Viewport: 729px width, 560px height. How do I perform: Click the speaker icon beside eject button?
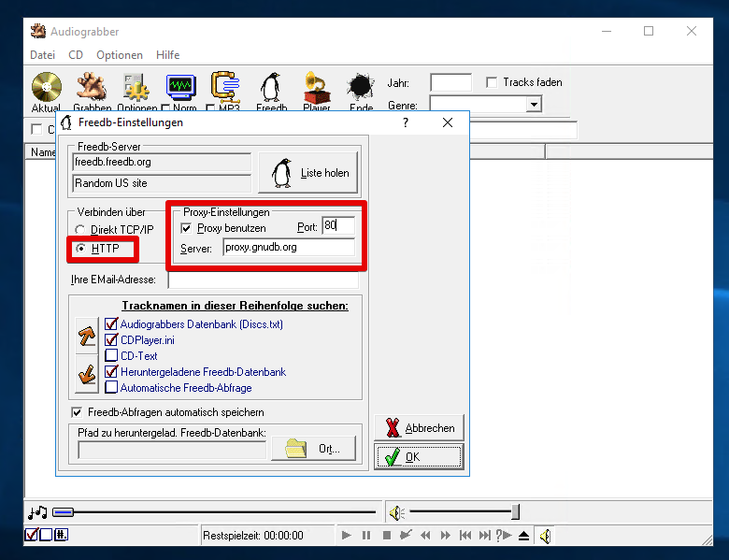[546, 536]
